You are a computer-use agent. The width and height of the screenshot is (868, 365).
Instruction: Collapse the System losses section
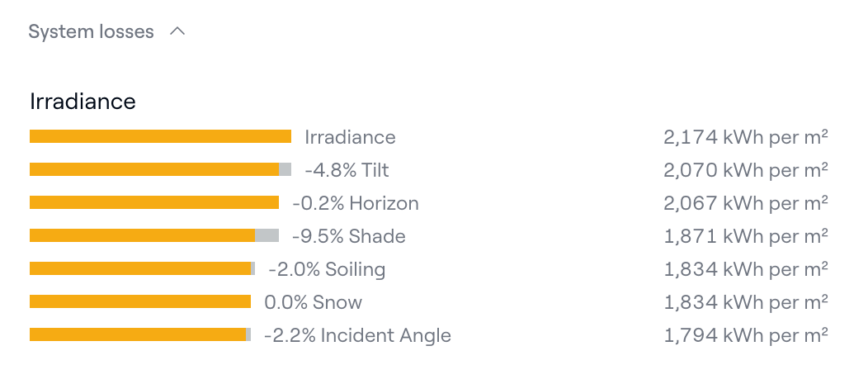177,32
